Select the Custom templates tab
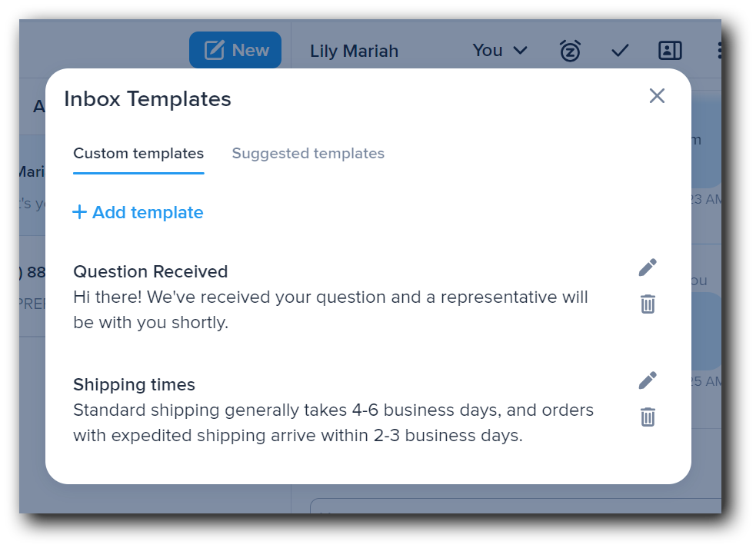Screen dimensions: 756x548 tap(138, 153)
